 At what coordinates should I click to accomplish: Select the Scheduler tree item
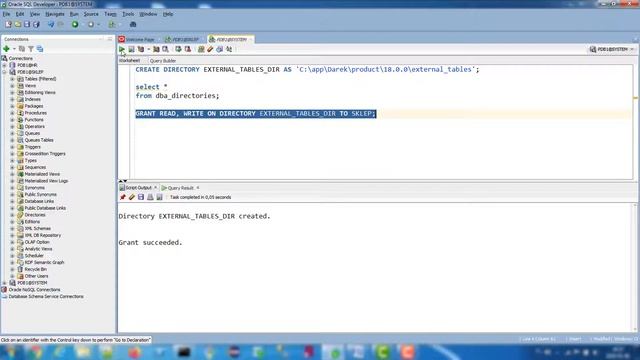click(x=34, y=256)
